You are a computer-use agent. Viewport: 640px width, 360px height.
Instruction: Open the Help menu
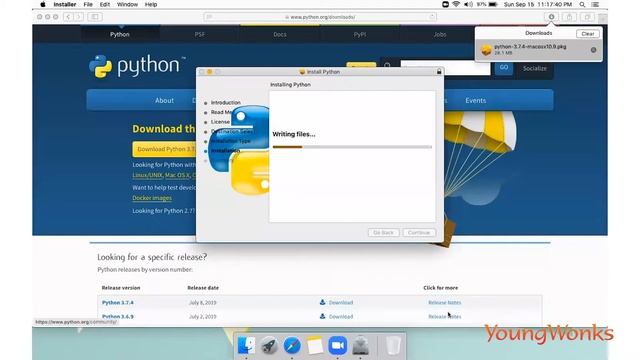151,4
